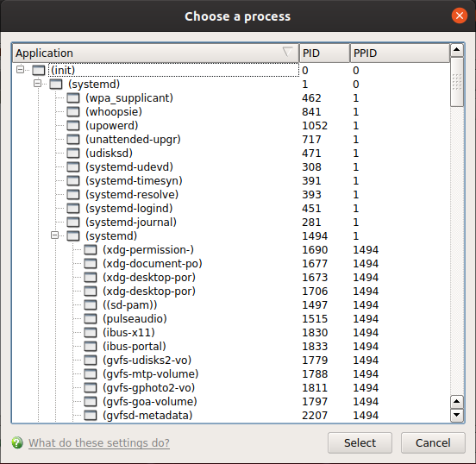The height and width of the screenshot is (464, 476).
Task: Click the Cancel button
Action: click(433, 442)
